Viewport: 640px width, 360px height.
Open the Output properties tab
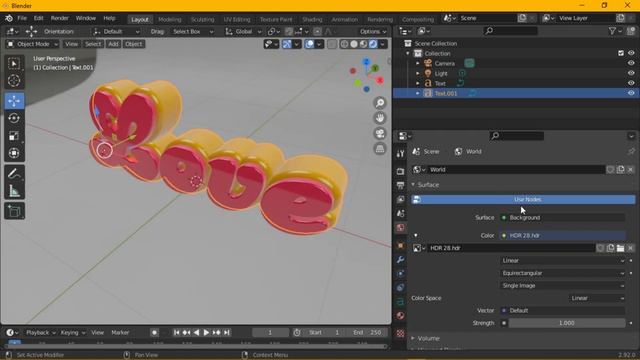click(400, 185)
